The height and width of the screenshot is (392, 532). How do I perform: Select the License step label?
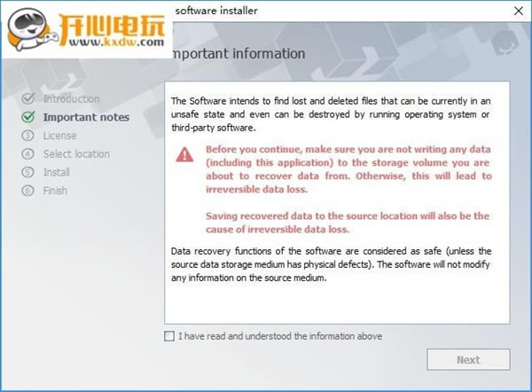tap(59, 136)
